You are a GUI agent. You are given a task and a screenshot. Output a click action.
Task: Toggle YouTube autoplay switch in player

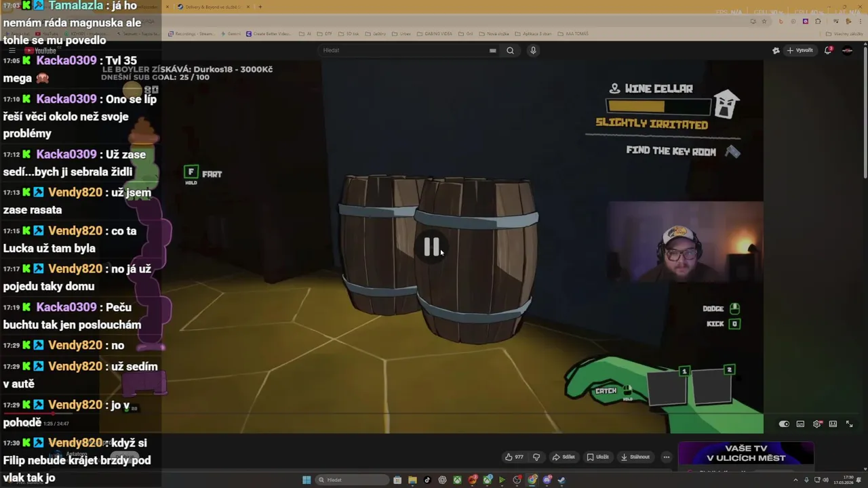(x=784, y=424)
